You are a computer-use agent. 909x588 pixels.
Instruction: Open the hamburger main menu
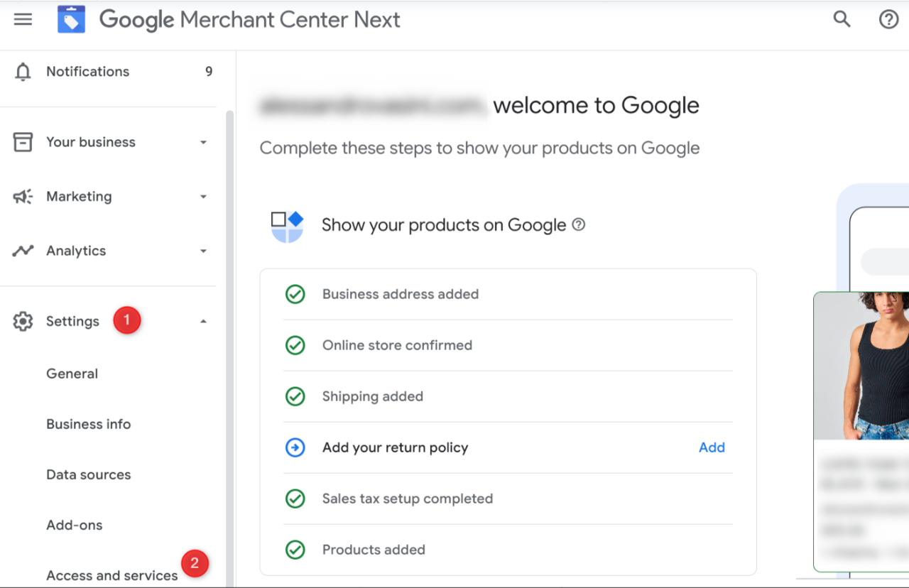(23, 19)
